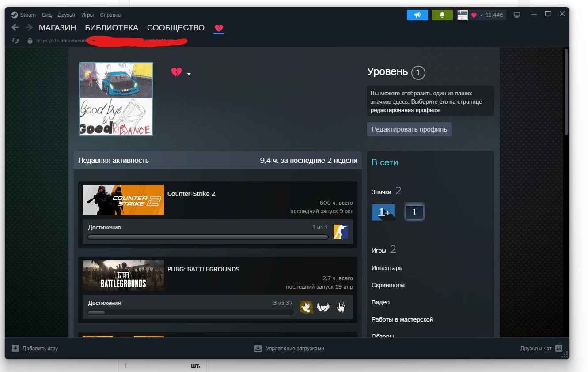Switch to the МАГАЗИН tab
The image size is (588, 372).
(x=57, y=28)
